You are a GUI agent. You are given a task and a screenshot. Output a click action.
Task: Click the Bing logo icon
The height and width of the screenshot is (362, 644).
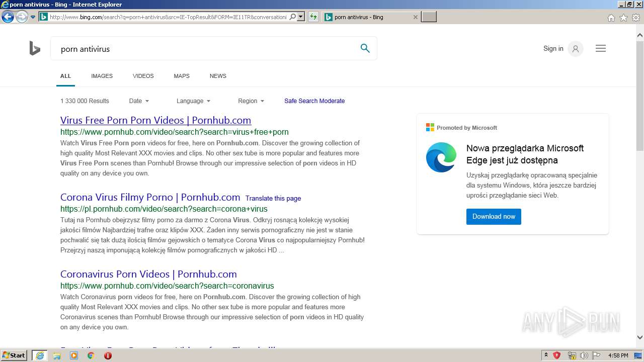35,48
